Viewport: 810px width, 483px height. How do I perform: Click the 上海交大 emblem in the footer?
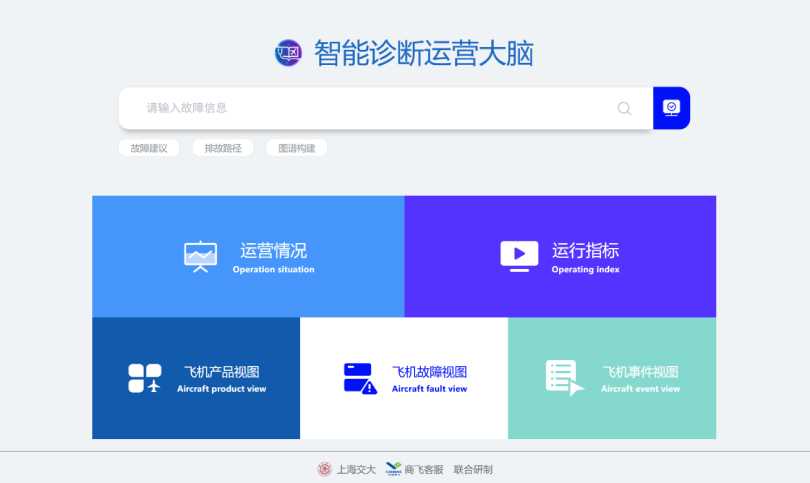point(324,469)
